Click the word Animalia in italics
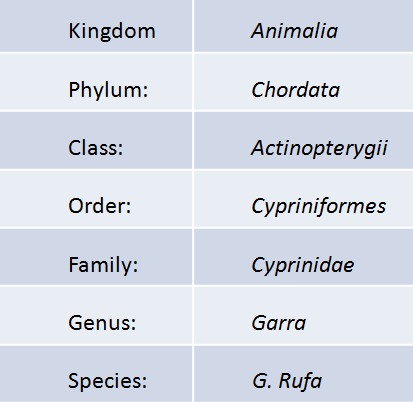The image size is (413, 402). point(295,31)
